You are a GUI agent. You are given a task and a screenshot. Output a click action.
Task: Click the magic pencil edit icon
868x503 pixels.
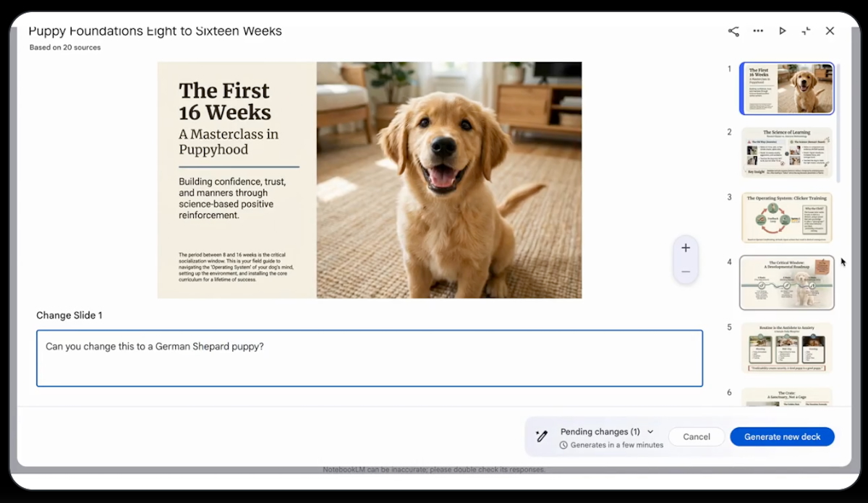point(542,437)
